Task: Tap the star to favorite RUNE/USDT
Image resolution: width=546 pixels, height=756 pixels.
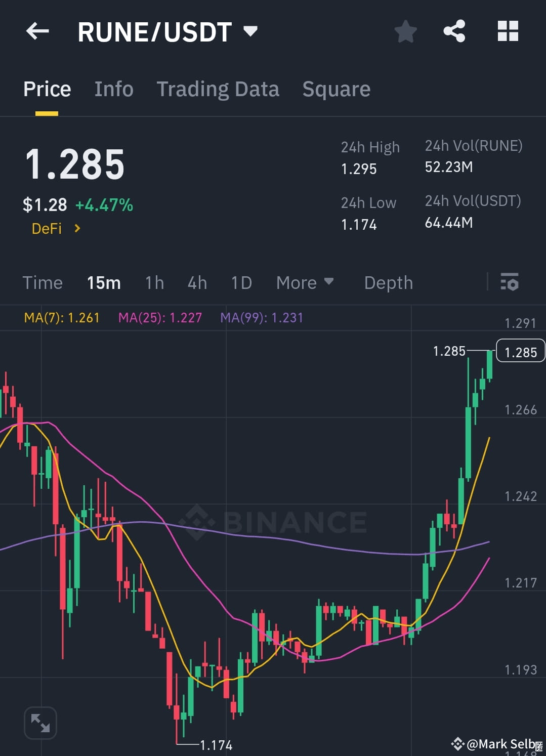Action: 405,31
